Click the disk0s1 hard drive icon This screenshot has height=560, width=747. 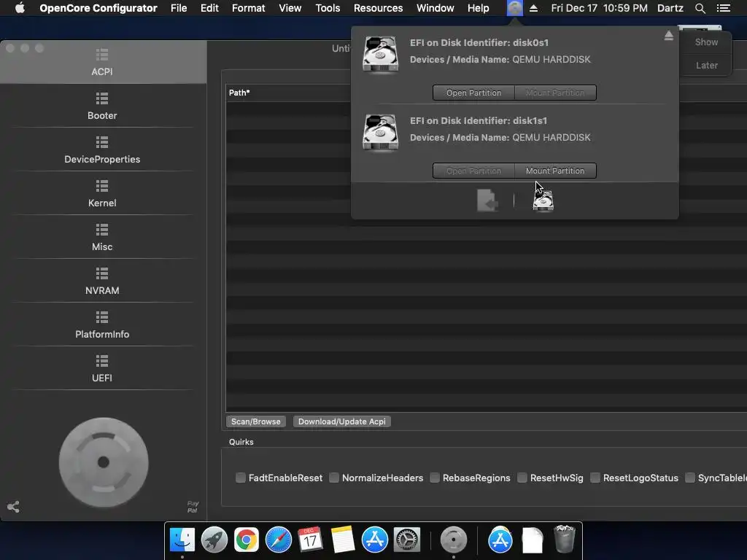380,54
